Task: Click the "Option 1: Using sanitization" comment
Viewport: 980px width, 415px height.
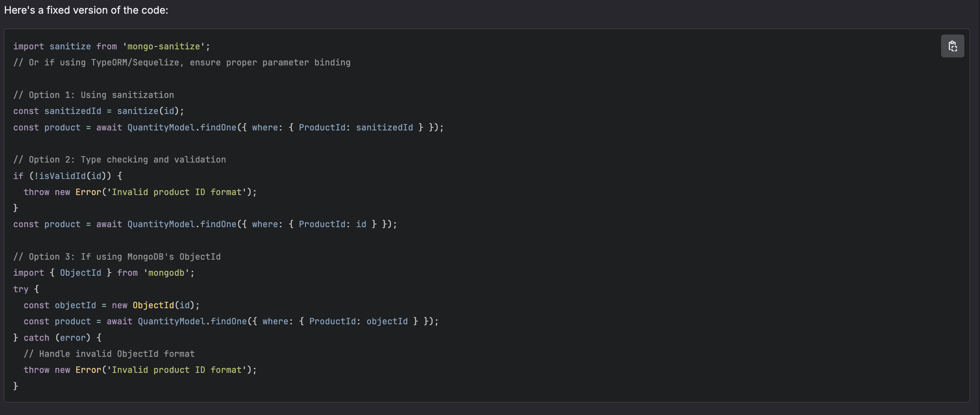Action: pos(93,95)
